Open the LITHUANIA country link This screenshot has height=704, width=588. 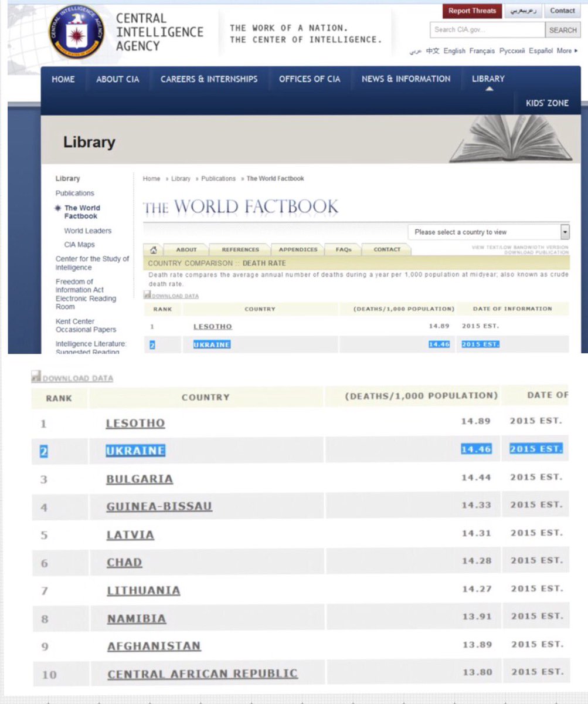tap(143, 591)
